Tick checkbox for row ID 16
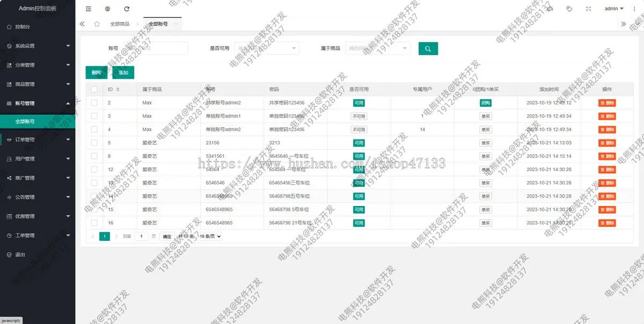 tap(94, 223)
